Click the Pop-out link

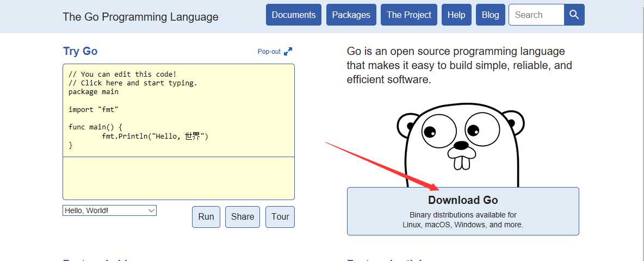tap(269, 52)
